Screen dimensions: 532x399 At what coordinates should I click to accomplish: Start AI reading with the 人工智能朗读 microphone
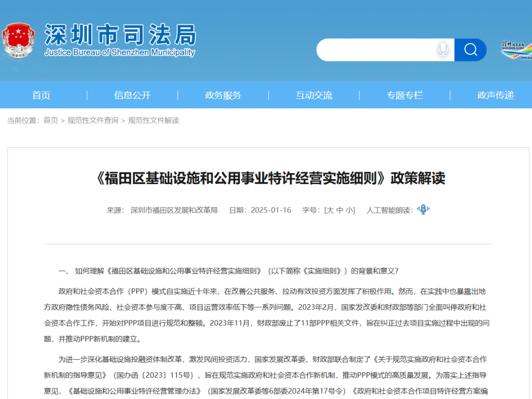click(x=422, y=209)
